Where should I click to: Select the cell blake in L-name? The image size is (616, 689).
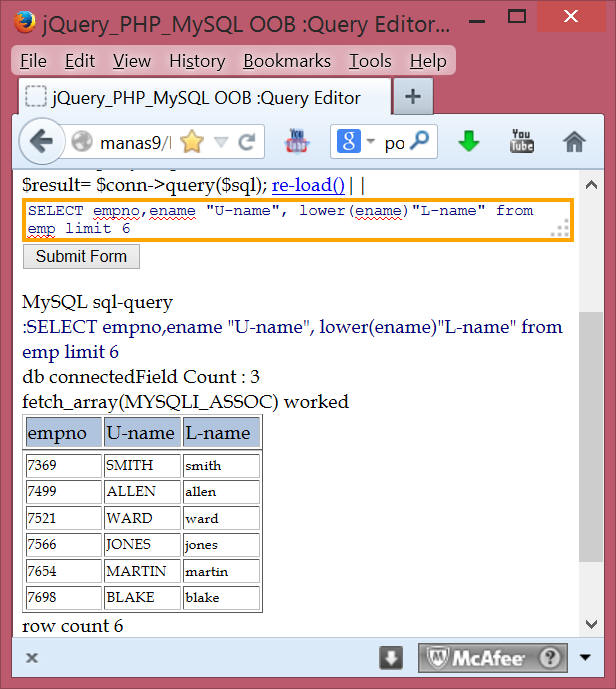221,598
